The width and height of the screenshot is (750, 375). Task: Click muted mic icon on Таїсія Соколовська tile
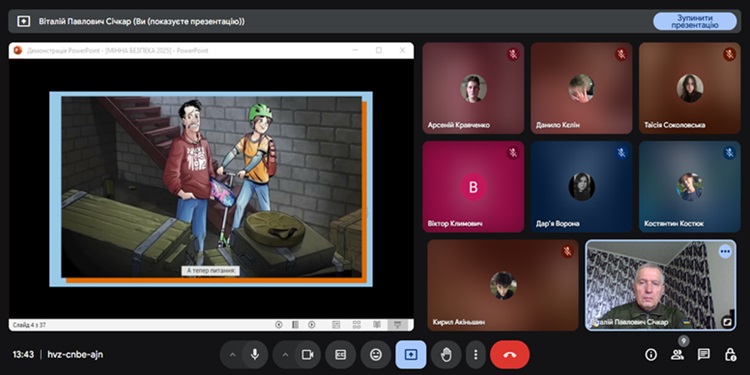pyautogui.click(x=729, y=55)
